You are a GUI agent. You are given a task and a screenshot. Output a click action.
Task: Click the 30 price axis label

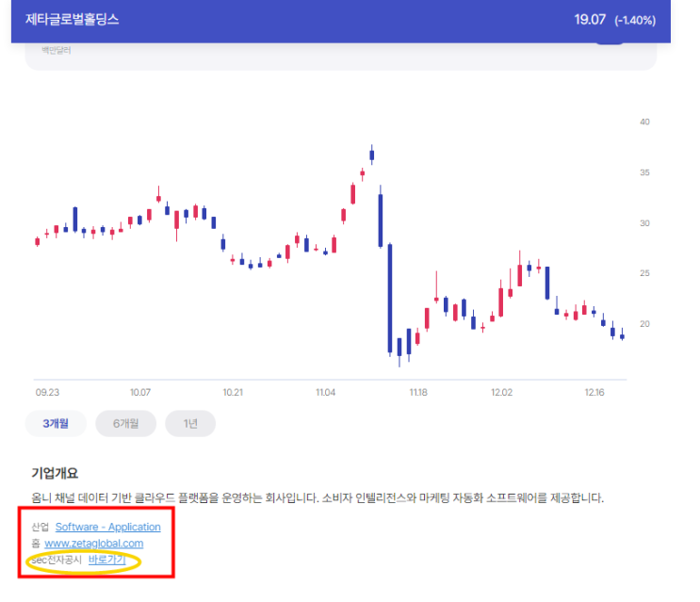click(644, 223)
